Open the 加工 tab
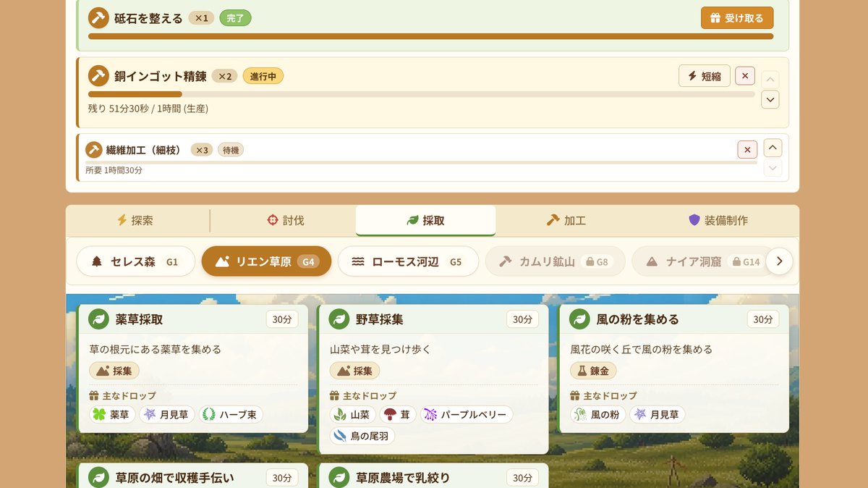868x488 pixels. pos(566,221)
